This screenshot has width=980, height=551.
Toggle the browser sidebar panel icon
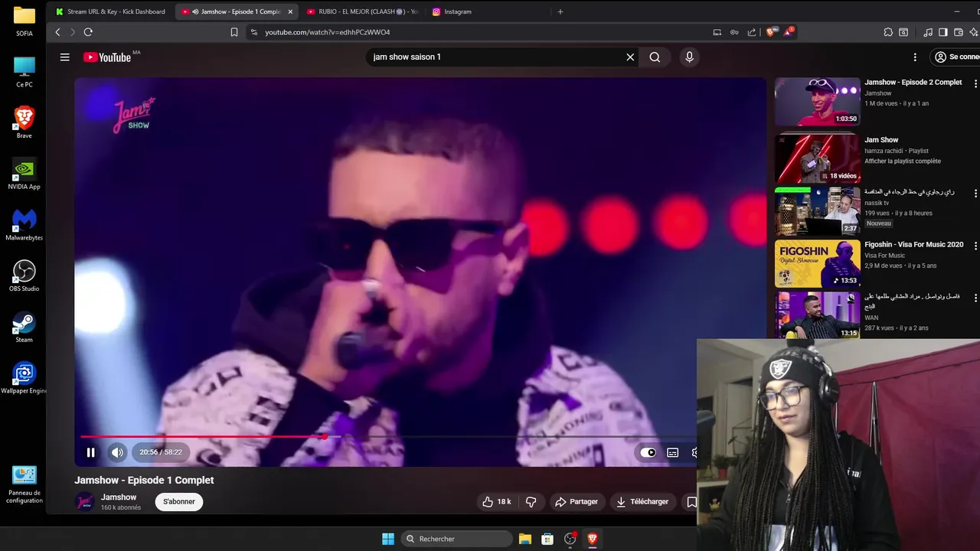pos(943,32)
